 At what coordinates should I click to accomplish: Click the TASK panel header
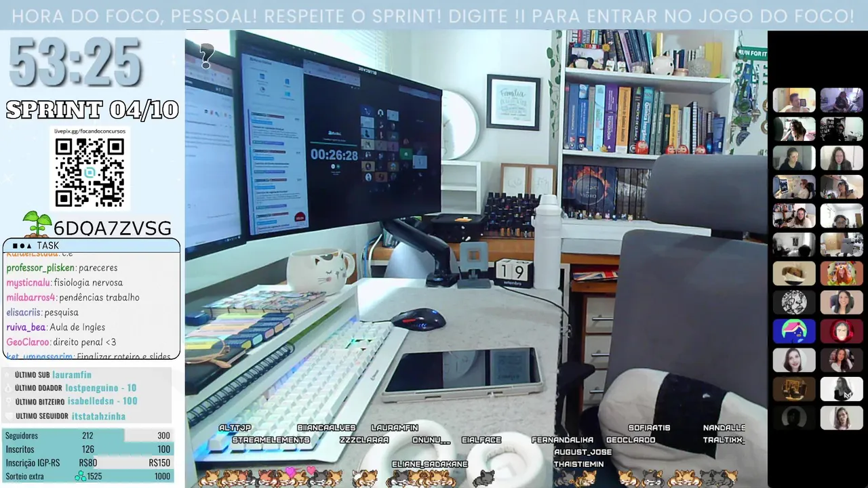coord(92,245)
